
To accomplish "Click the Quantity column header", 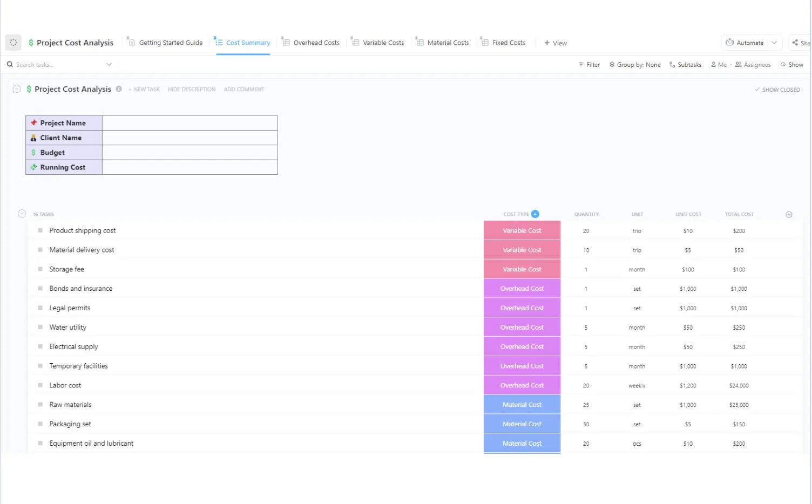I will click(x=586, y=214).
